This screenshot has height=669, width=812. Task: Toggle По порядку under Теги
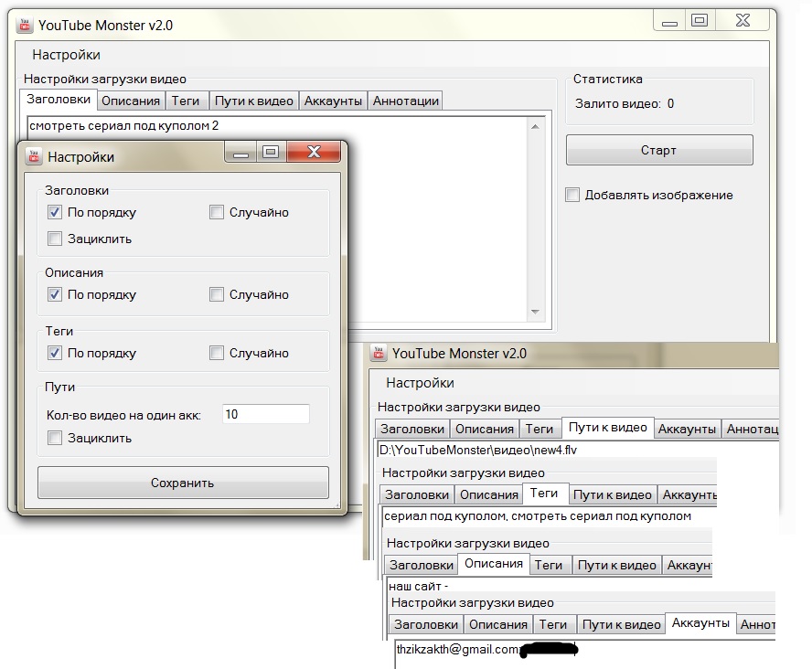(x=54, y=353)
